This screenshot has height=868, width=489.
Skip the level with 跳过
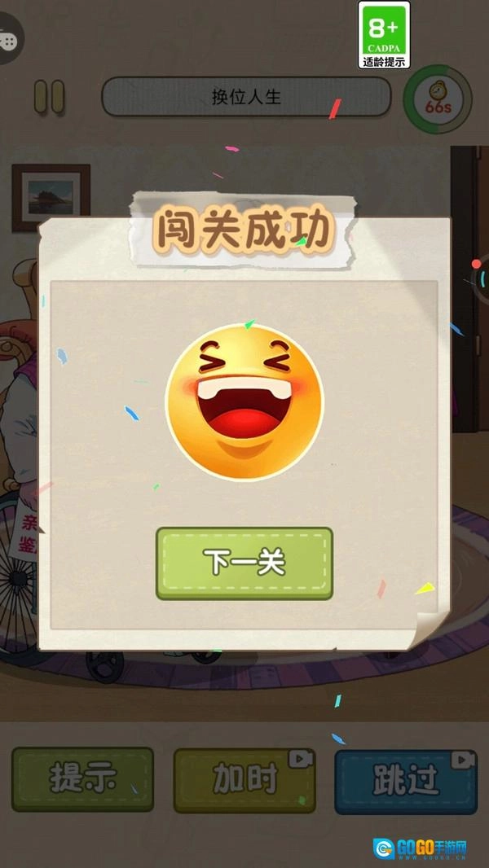click(x=406, y=781)
